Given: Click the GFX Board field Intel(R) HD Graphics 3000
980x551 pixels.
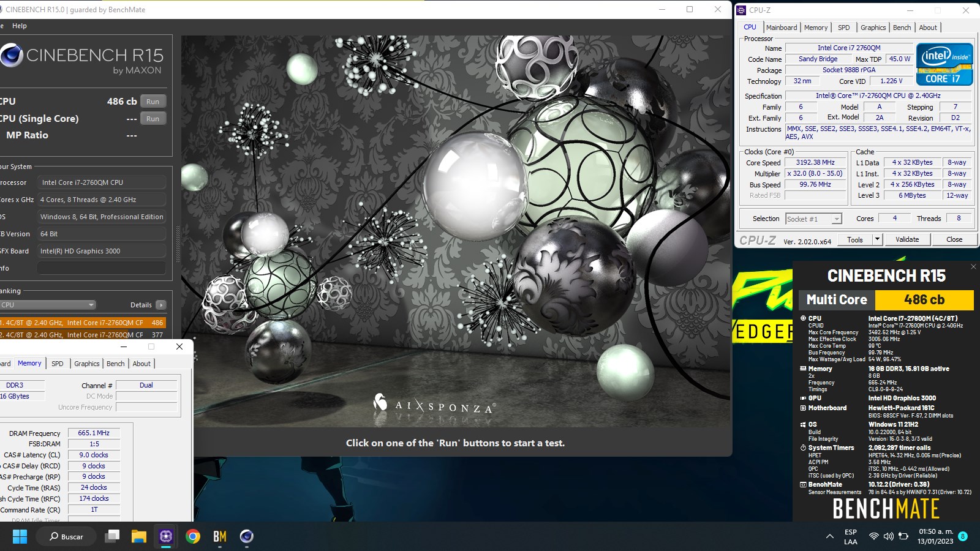Looking at the screenshot, I should 102,251.
